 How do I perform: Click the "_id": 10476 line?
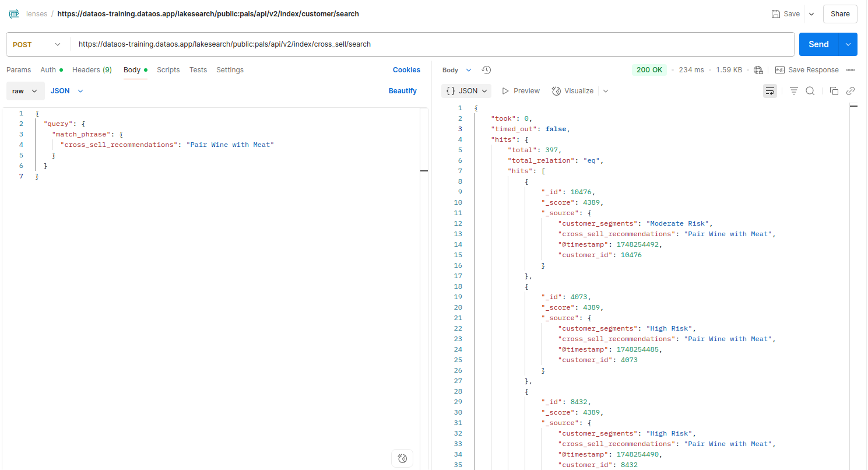pos(568,192)
